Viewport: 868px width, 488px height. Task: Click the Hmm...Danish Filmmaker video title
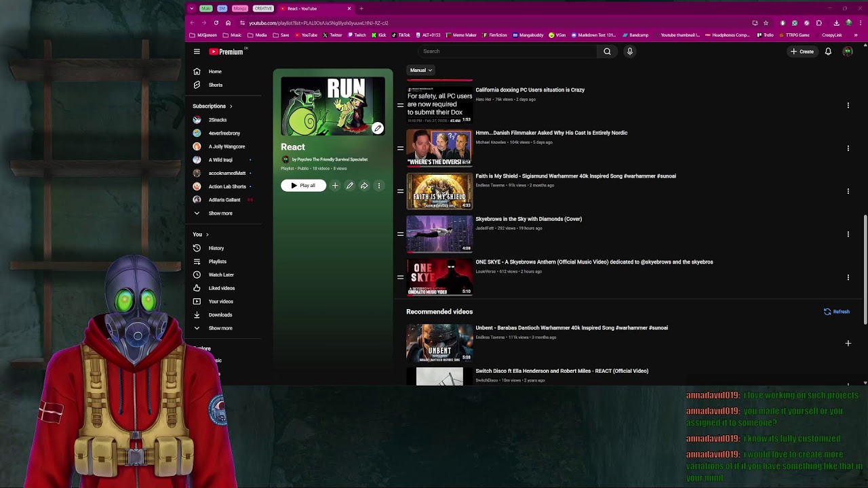click(x=551, y=133)
